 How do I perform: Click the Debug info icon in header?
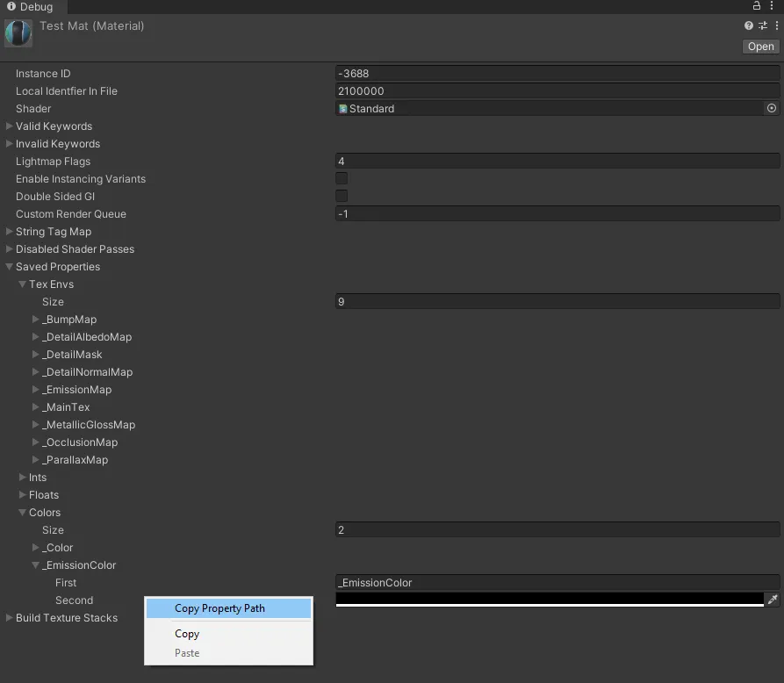(x=11, y=6)
